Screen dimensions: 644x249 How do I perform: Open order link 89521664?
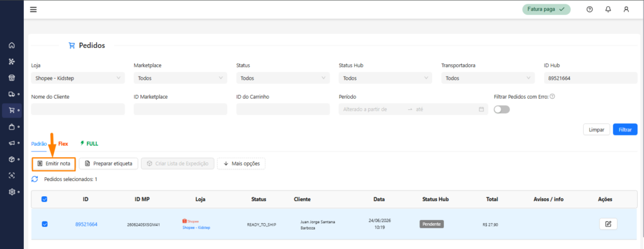click(x=86, y=224)
